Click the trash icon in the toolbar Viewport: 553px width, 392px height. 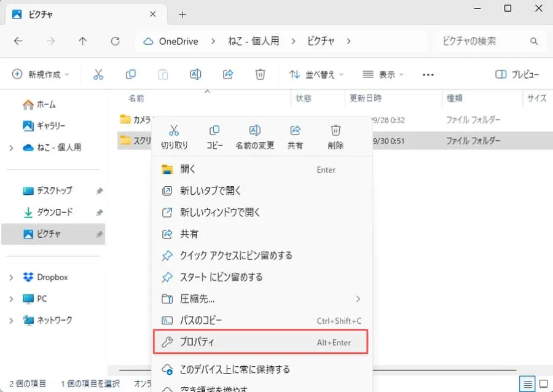click(260, 74)
